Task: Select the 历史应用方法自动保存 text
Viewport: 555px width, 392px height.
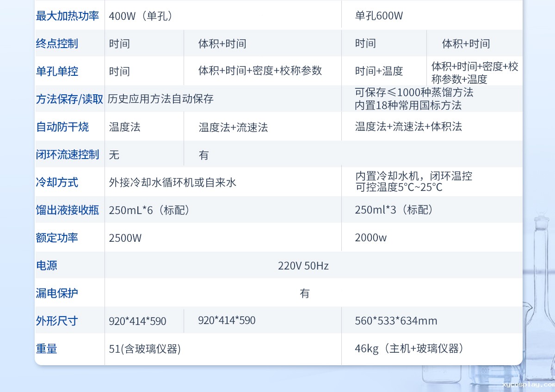Action: (x=160, y=99)
